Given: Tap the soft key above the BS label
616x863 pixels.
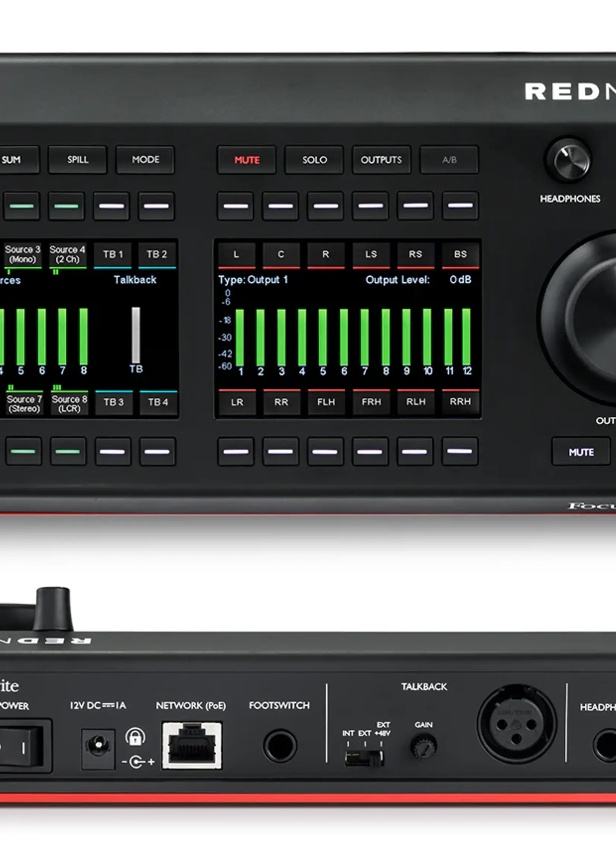Looking at the screenshot, I should 460,206.
